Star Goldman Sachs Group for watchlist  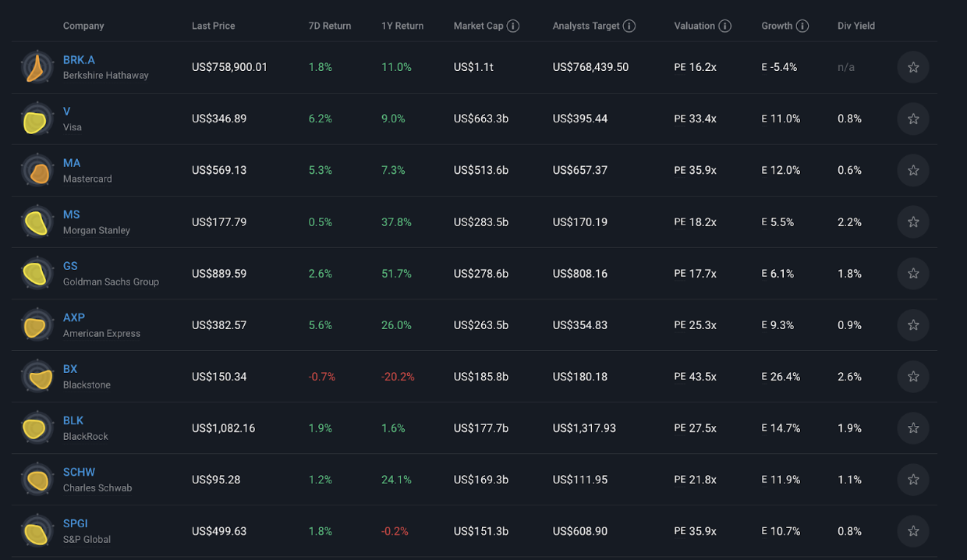tap(913, 274)
